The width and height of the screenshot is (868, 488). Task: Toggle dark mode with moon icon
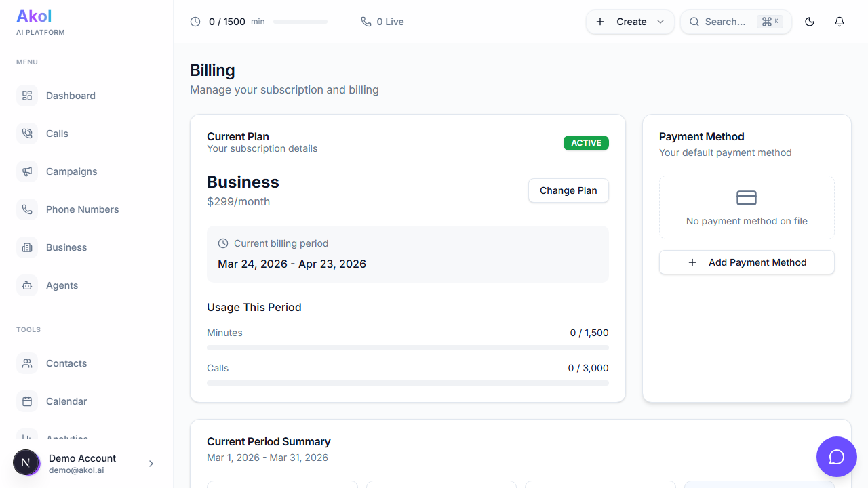coord(810,22)
